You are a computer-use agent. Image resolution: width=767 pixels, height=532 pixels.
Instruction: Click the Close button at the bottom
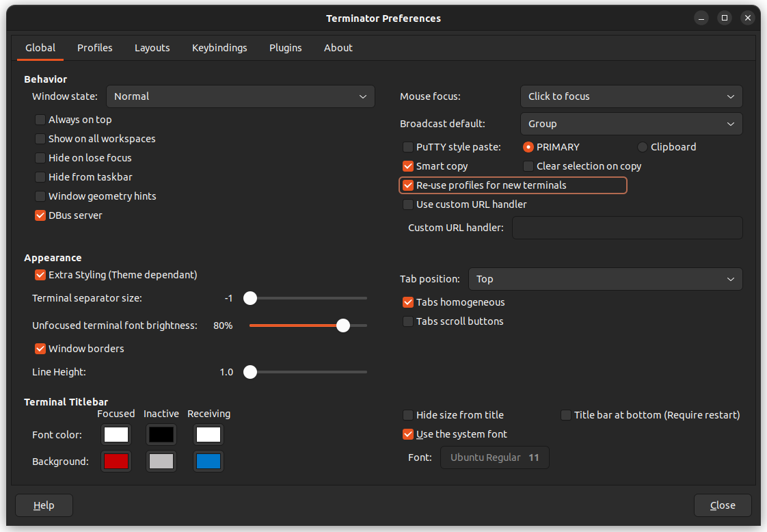pyautogui.click(x=723, y=505)
